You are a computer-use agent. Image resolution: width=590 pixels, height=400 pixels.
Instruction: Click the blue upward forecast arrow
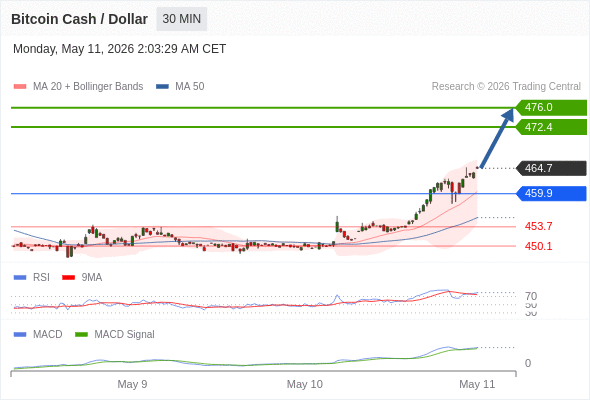(497, 138)
